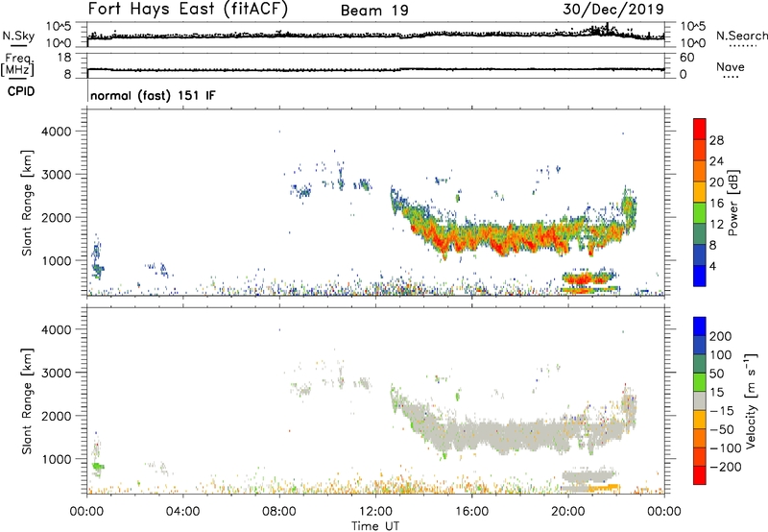
Task: Click the 'Velocity [m s-1]' colorbar label
Action: click(751, 400)
